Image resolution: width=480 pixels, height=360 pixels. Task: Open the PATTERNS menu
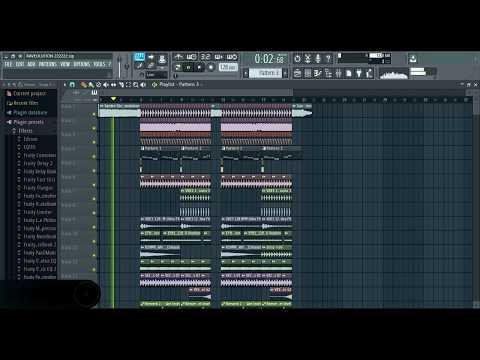coord(48,64)
